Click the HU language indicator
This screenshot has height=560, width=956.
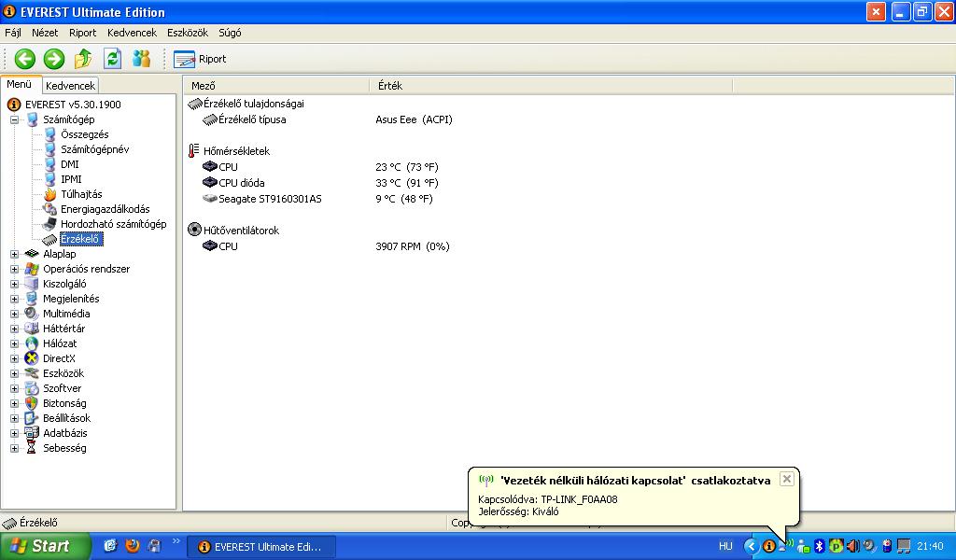pyautogui.click(x=725, y=546)
